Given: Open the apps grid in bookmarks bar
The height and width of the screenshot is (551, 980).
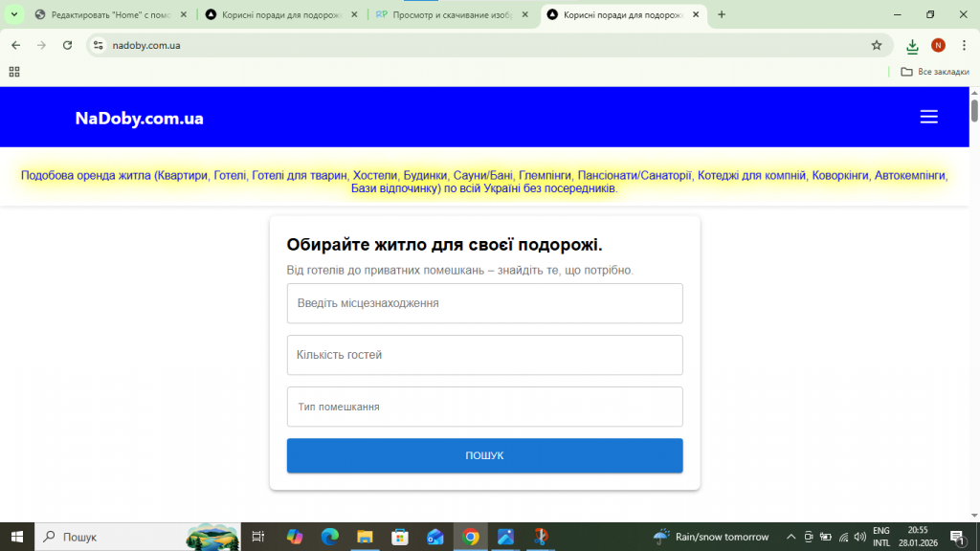Looking at the screenshot, I should pyautogui.click(x=14, y=72).
